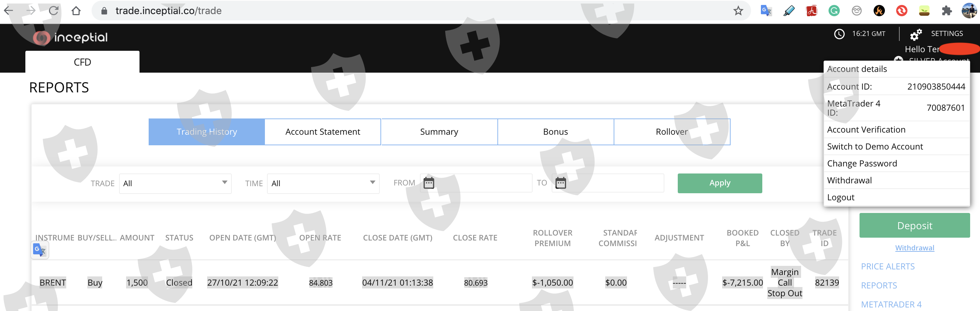The image size is (980, 311).
Task: Reload the page with the refresh icon
Action: coord(54,11)
